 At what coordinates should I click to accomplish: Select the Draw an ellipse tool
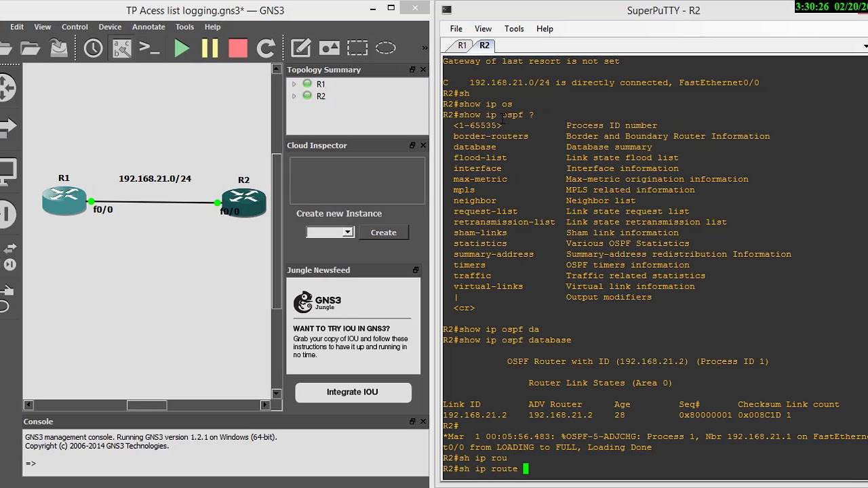pos(386,48)
